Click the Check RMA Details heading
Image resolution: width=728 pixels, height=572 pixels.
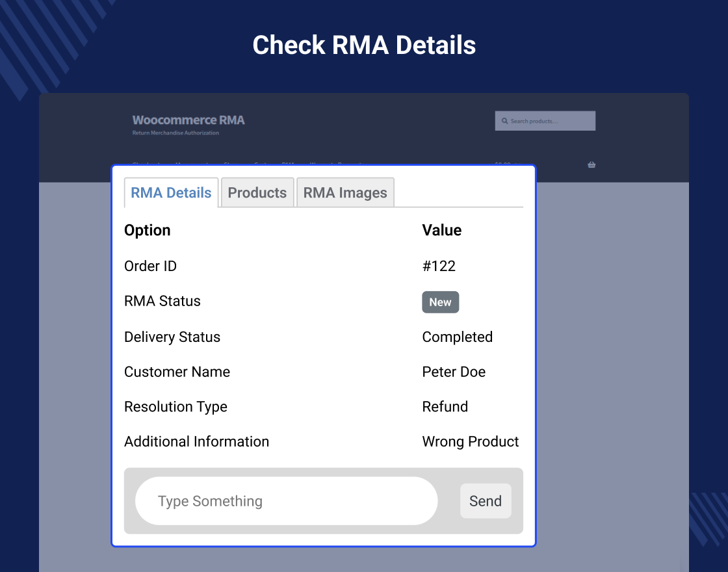tap(364, 45)
